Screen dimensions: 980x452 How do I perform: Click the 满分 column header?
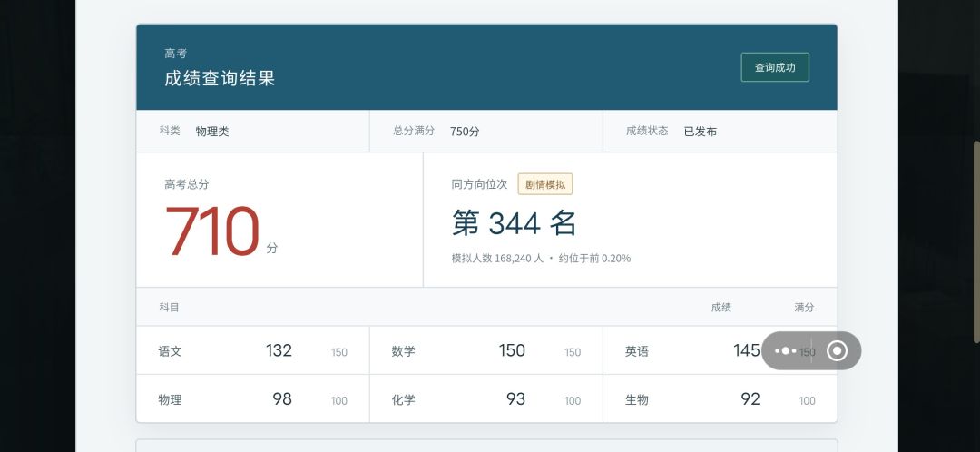point(804,308)
